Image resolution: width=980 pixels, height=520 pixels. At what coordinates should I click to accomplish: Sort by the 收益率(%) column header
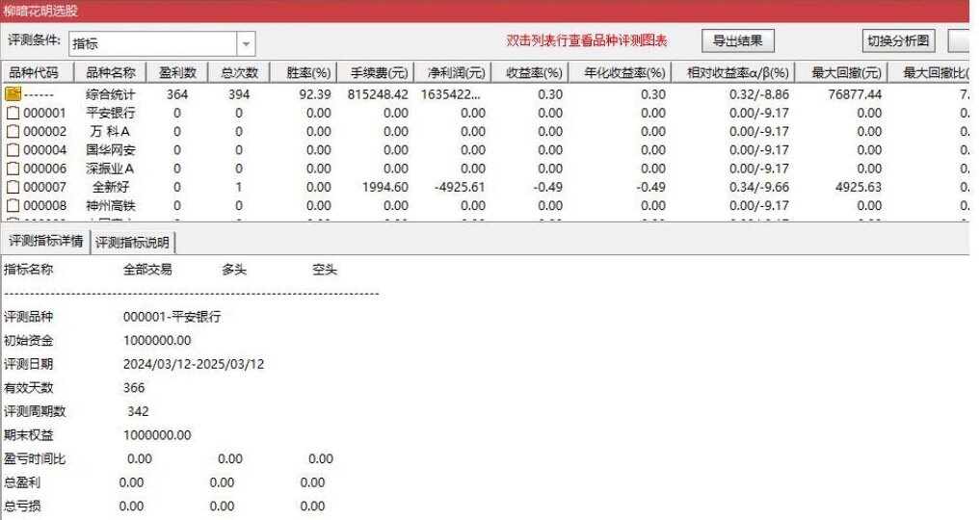pyautogui.click(x=530, y=72)
